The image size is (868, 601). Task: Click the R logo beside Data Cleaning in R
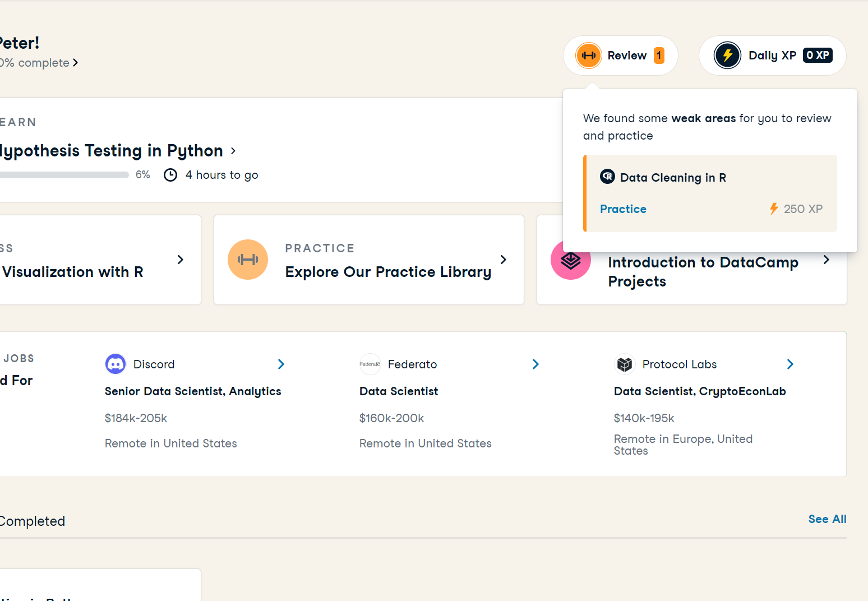(x=607, y=177)
